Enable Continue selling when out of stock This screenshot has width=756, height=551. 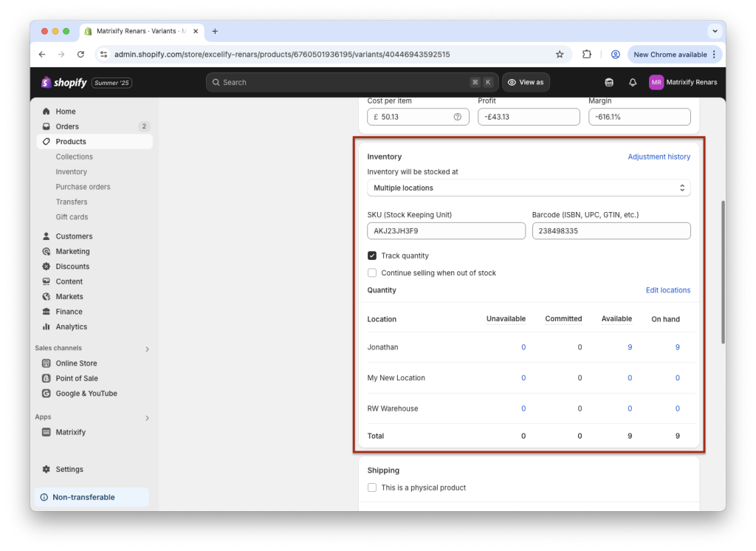(372, 273)
